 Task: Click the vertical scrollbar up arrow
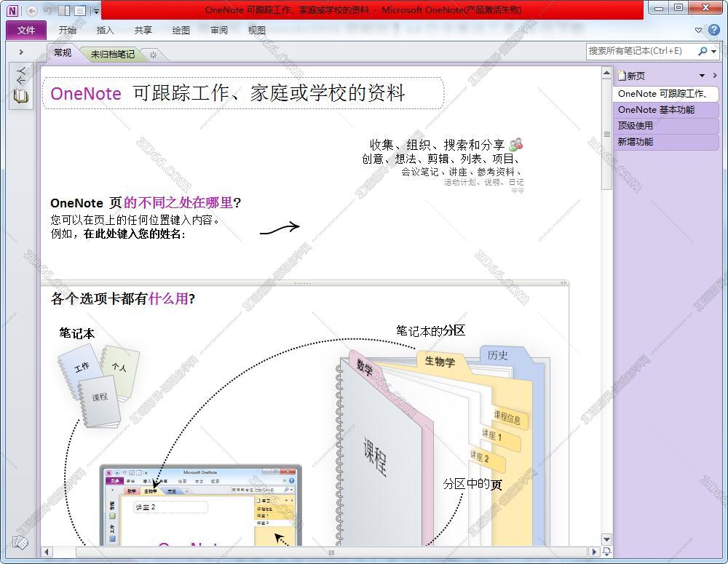point(606,73)
